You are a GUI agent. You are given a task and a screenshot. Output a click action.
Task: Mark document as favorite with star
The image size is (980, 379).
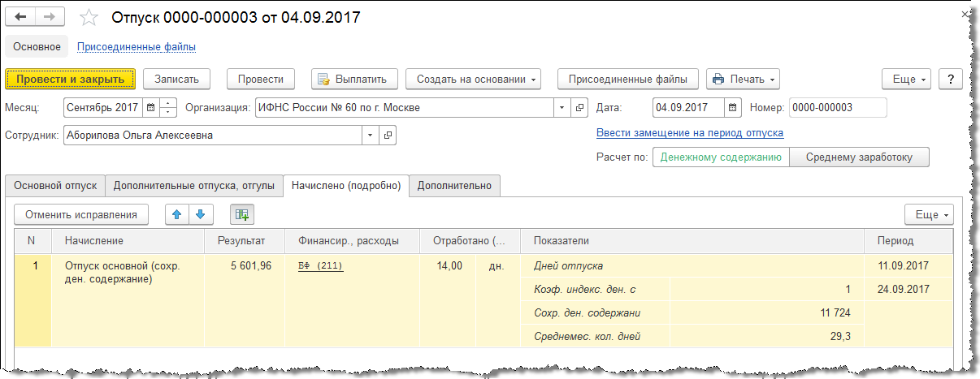pos(89,17)
